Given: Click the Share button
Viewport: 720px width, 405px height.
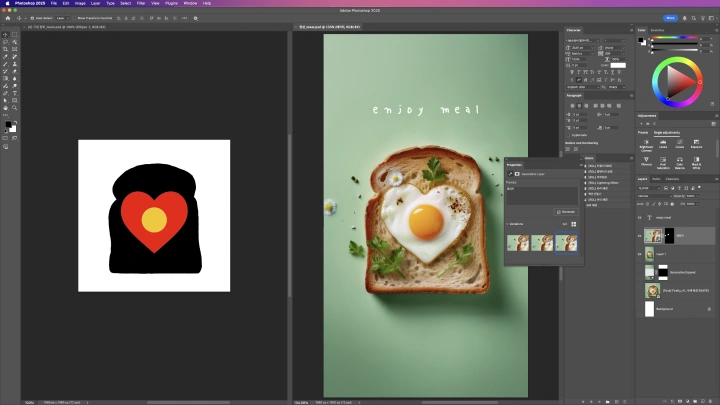Looking at the screenshot, I should pos(670,18).
